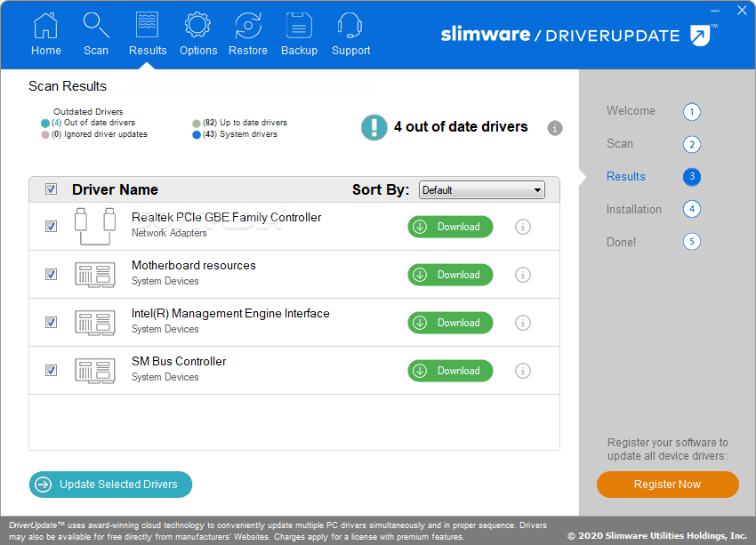Image resolution: width=756 pixels, height=545 pixels.
Task: Open the Sort By Default dropdown
Action: (482, 190)
